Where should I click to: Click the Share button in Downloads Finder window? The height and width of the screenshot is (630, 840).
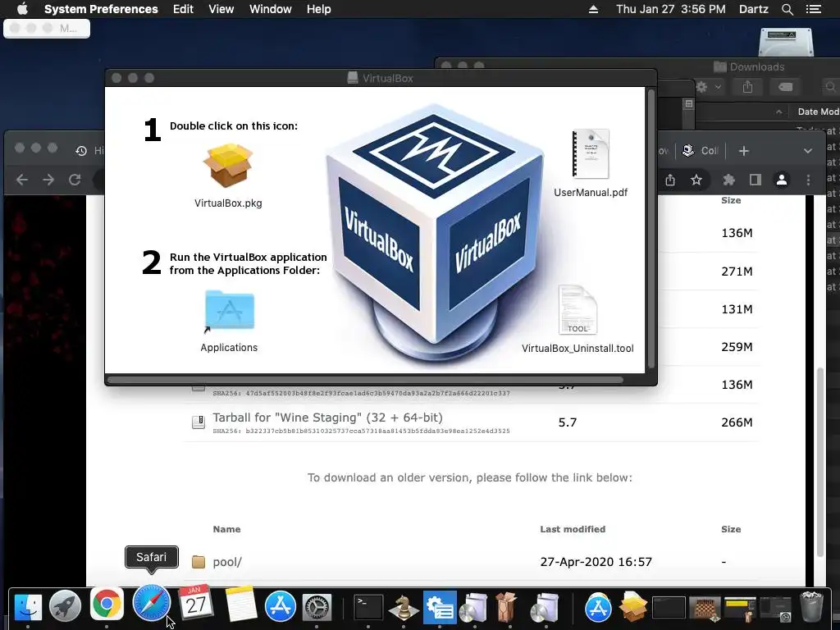tap(748, 87)
